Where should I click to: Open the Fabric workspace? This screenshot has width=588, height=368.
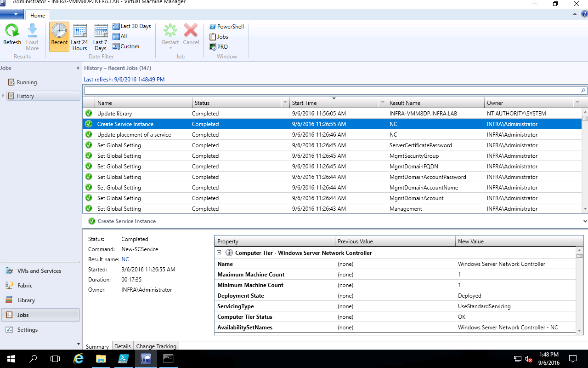coord(40,286)
